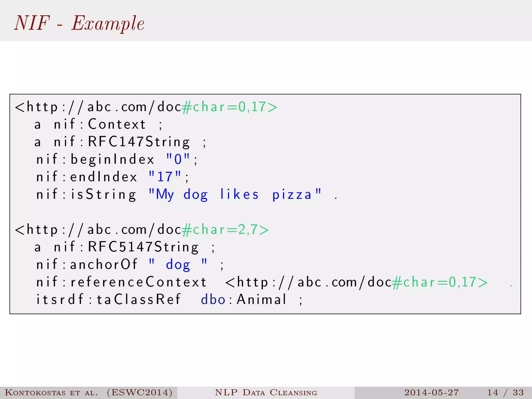Click the blue anchor string " dog "
Screen dimensions: 532x399
[x=178, y=265]
